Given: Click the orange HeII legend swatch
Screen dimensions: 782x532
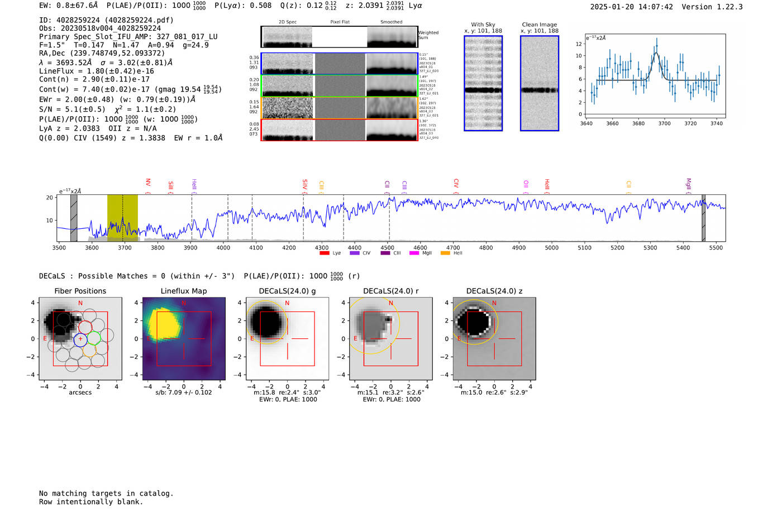Looking at the screenshot, I should 445,253.
